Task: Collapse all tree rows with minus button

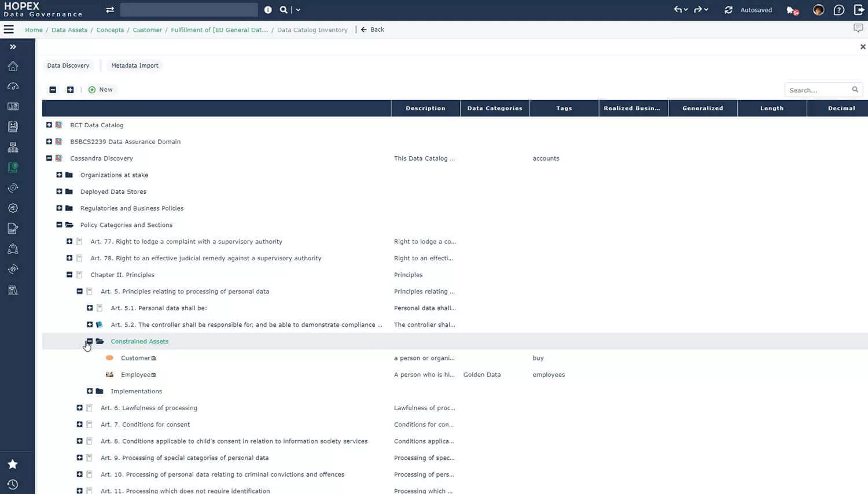Action: coord(53,90)
